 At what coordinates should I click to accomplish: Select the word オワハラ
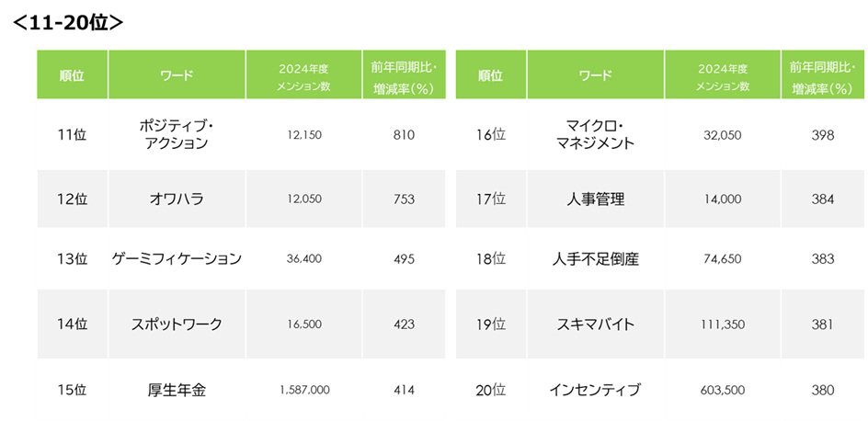click(177, 199)
